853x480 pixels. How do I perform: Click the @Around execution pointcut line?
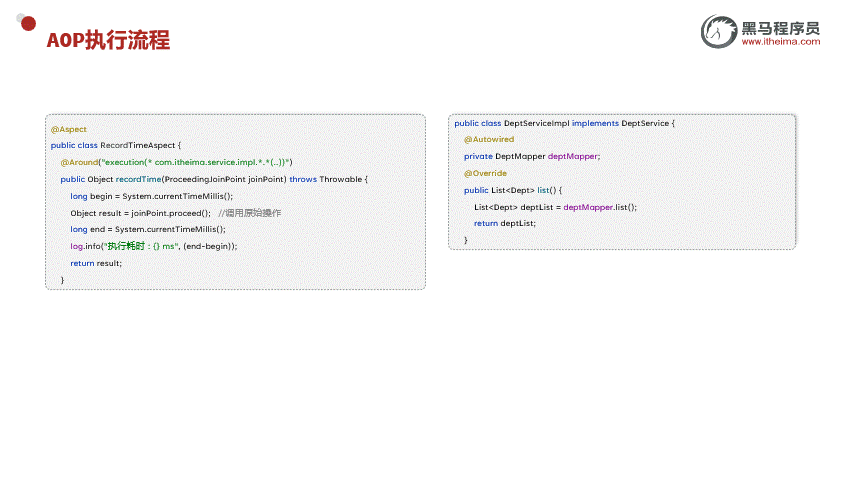(176, 162)
